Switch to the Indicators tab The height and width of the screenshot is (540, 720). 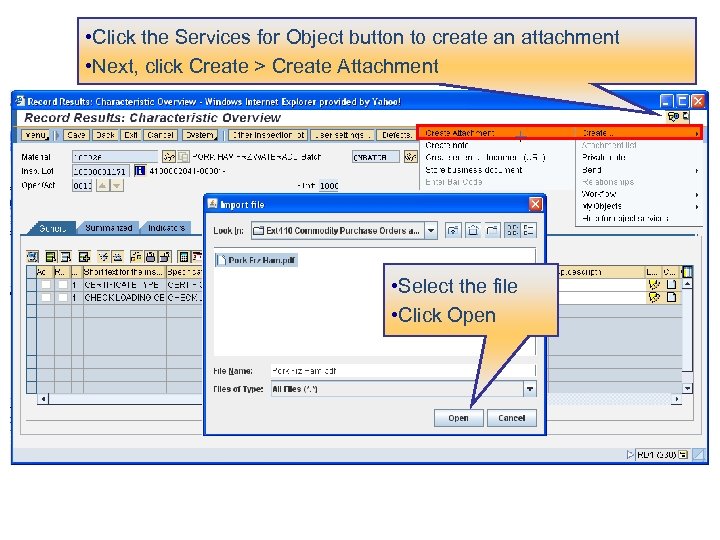[x=166, y=228]
